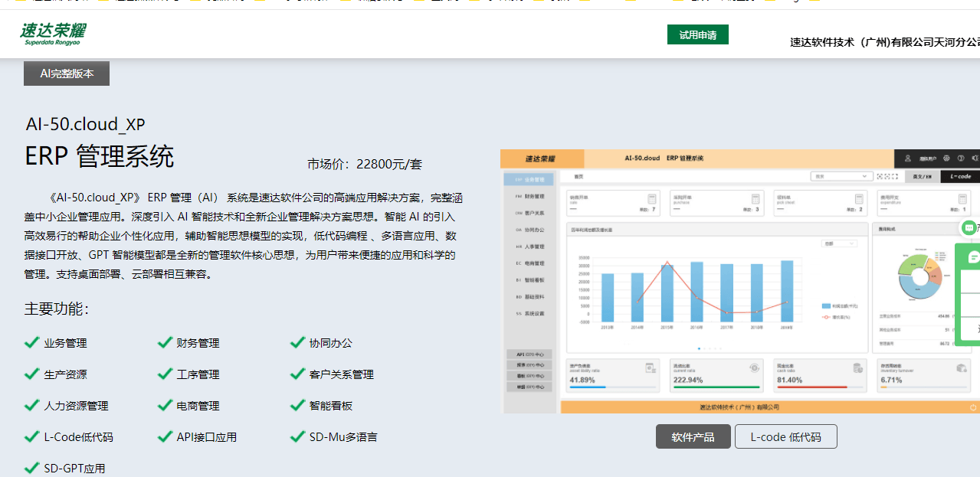Click the ERP 管理系统 heading
The width and height of the screenshot is (980, 477).
tap(100, 156)
